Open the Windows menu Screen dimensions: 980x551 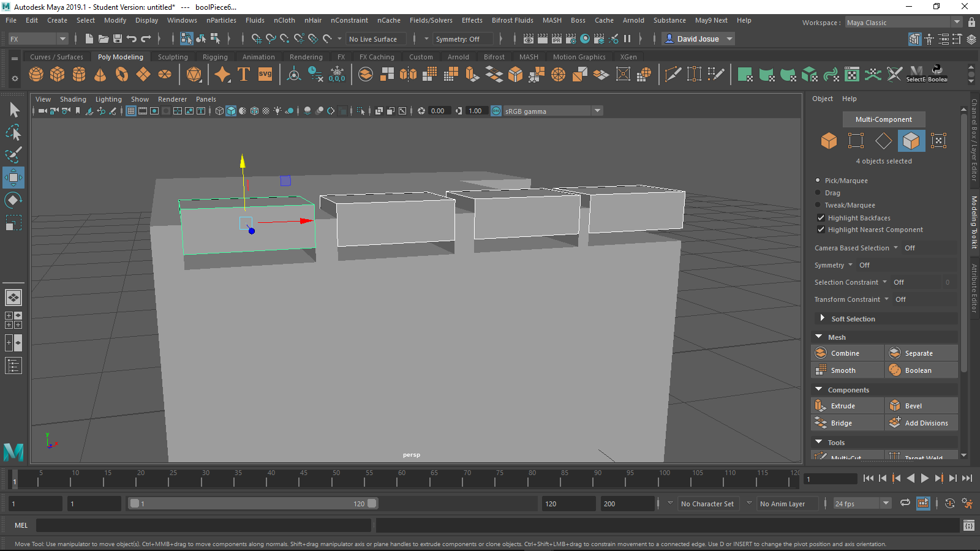tap(182, 20)
